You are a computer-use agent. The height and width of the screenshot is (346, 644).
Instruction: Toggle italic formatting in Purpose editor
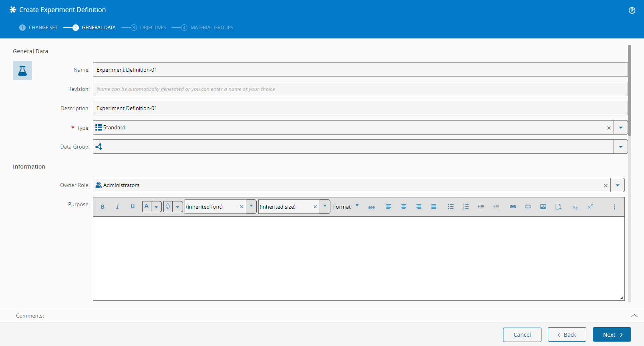tap(117, 207)
